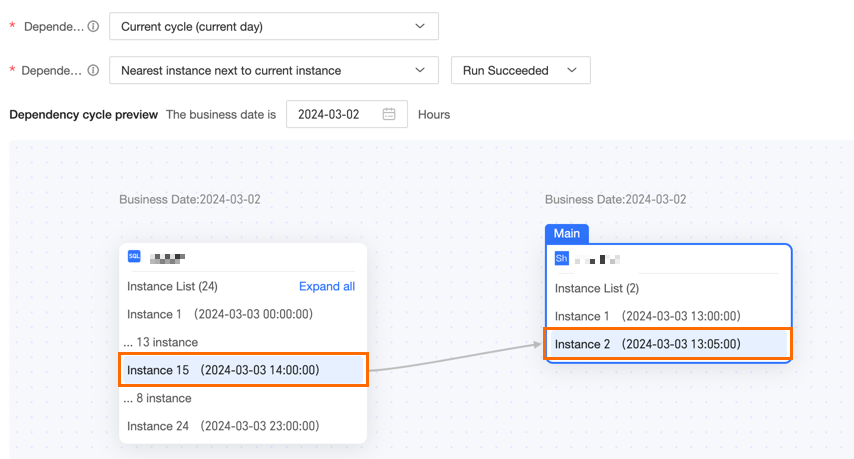Expand the ... 8 instance collapsed row
854x459 pixels.
[157, 399]
